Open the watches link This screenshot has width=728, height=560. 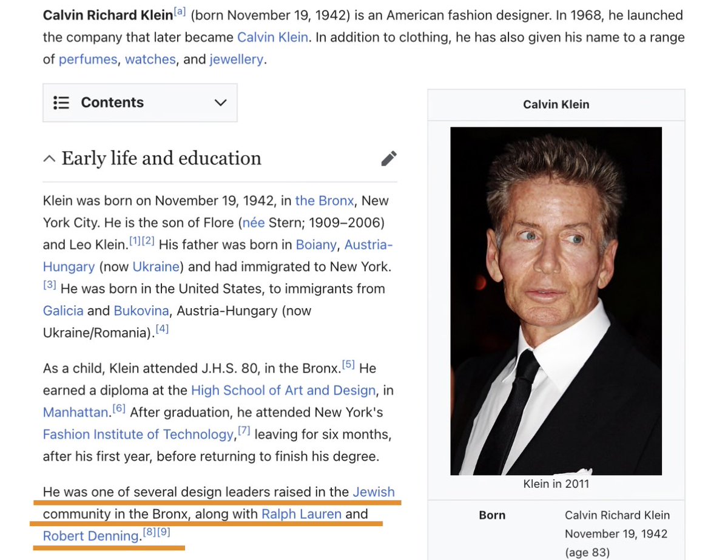coord(150,59)
